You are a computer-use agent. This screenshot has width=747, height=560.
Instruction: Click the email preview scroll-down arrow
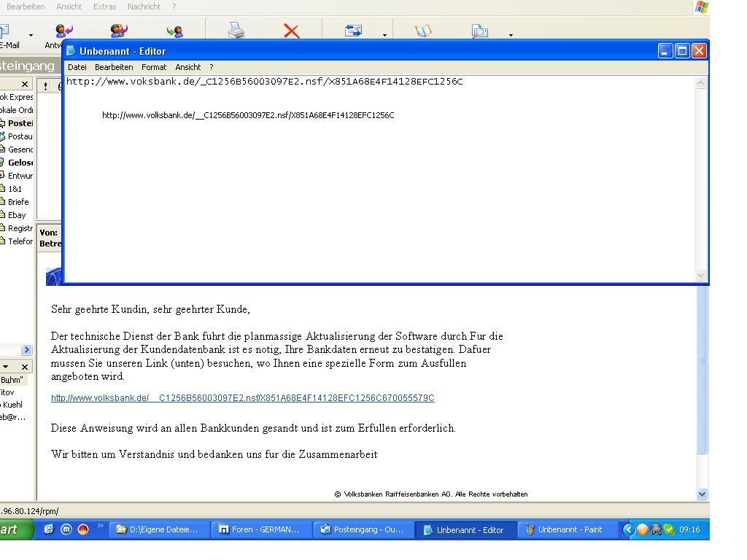point(703,494)
